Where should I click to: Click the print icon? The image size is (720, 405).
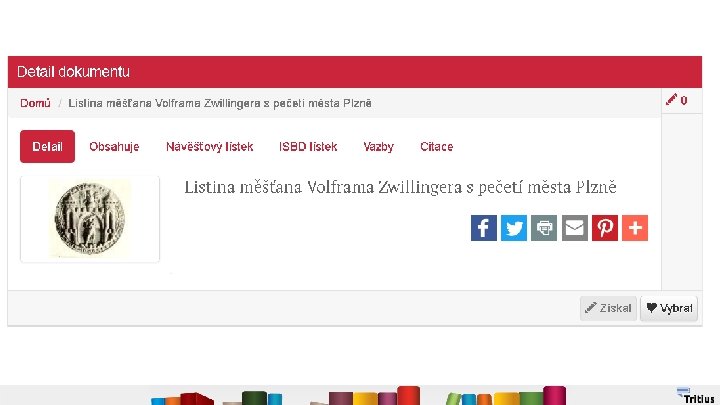pyautogui.click(x=544, y=228)
